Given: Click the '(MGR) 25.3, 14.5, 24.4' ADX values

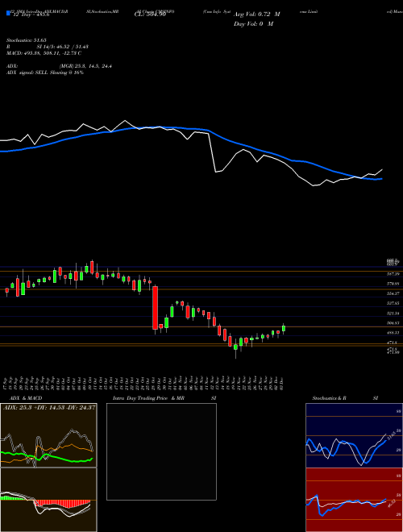Looking at the screenshot, I should [85, 66].
